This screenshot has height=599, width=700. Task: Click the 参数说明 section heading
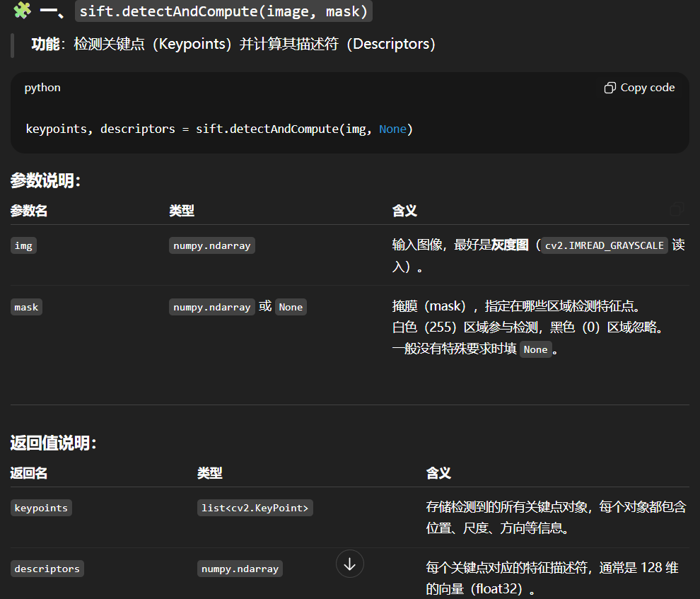(45, 181)
